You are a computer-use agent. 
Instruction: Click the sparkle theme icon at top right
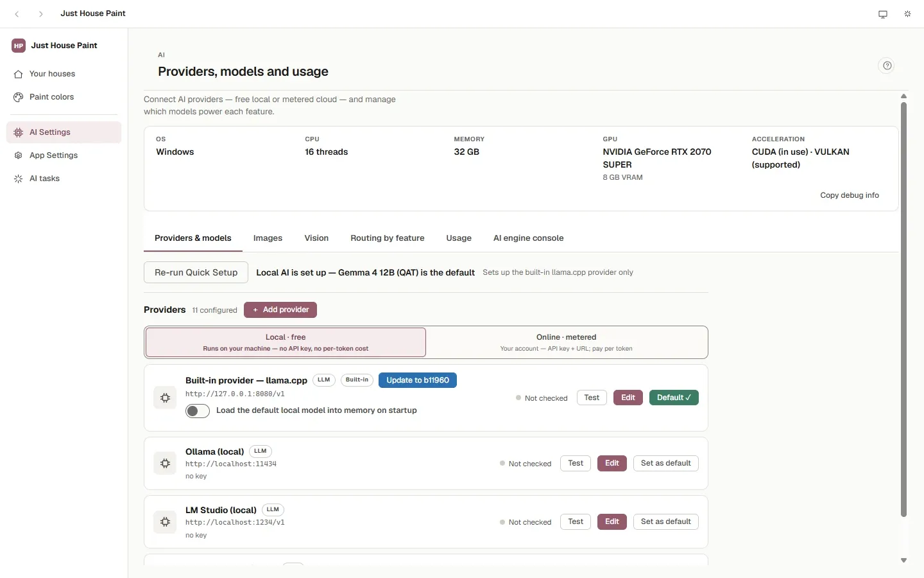point(907,14)
